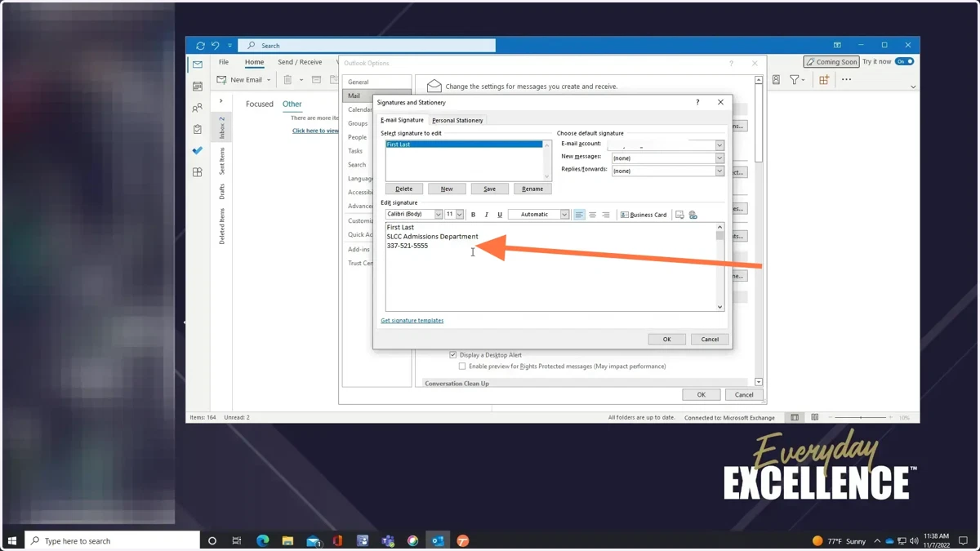Viewport: 980px width, 551px height.
Task: Select First Last in the signature list
Action: (x=464, y=144)
